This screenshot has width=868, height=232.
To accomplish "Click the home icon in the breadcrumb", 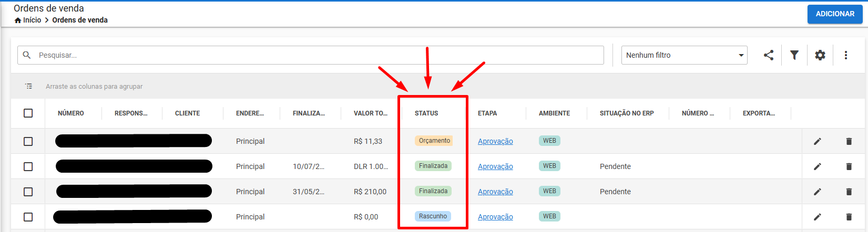I will point(18,20).
